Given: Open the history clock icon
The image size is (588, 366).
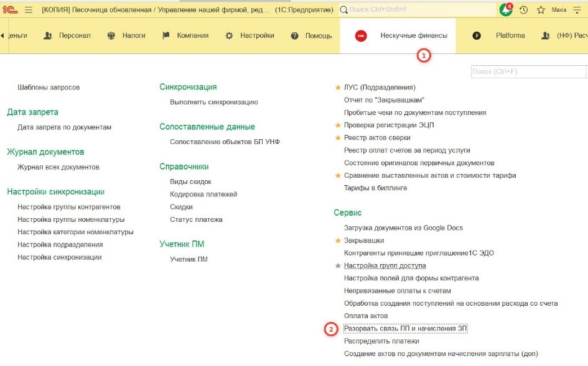Looking at the screenshot, I should point(524,10).
